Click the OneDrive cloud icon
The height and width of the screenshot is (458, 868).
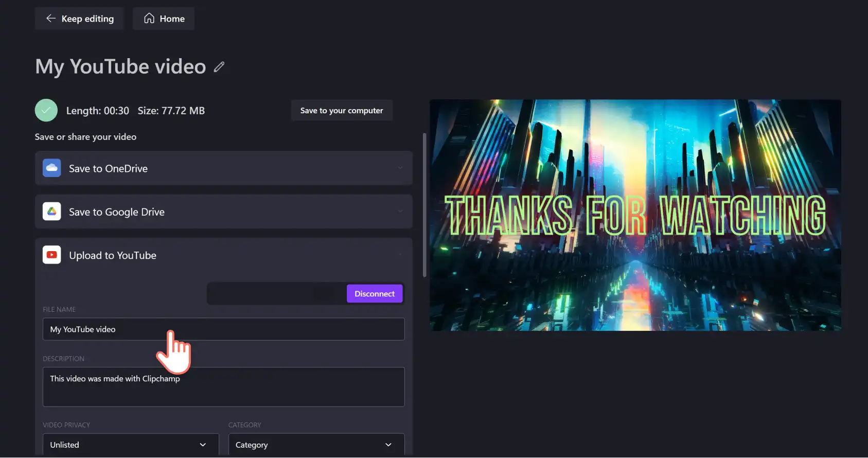click(51, 168)
